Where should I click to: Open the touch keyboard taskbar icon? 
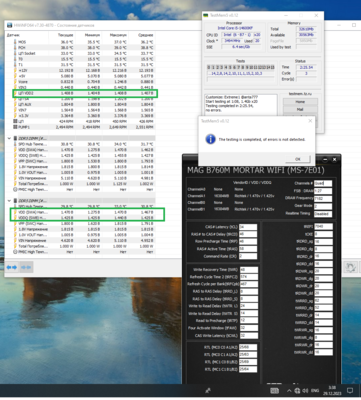tap(274, 391)
